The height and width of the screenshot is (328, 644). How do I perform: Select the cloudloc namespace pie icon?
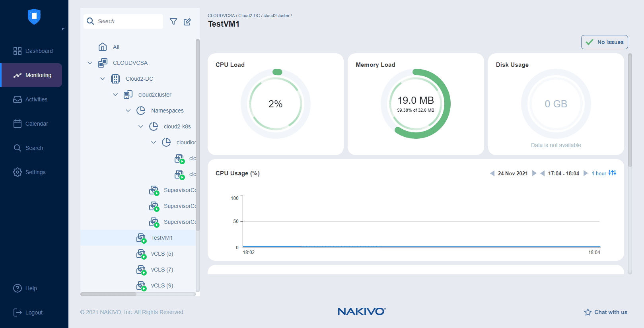(166, 142)
